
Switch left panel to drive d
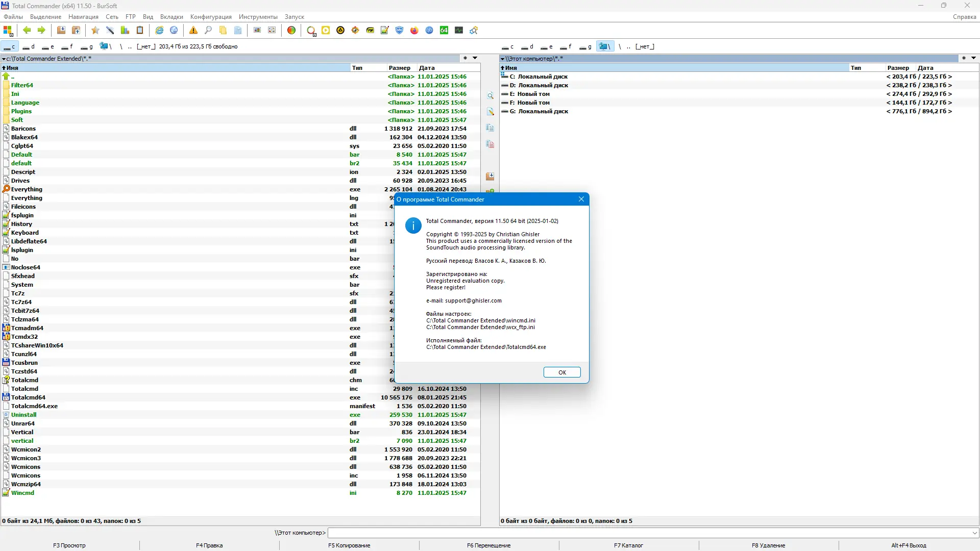coord(29,46)
